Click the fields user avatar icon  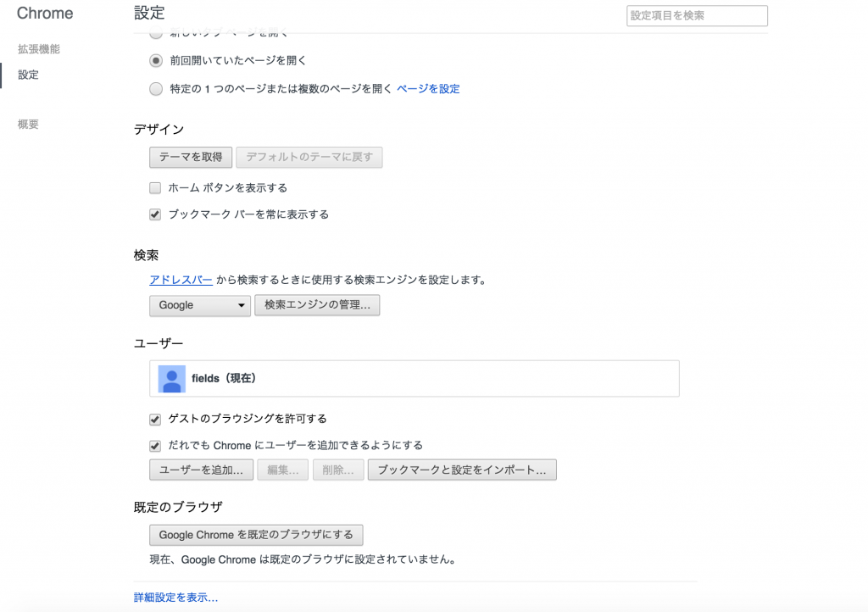click(172, 379)
